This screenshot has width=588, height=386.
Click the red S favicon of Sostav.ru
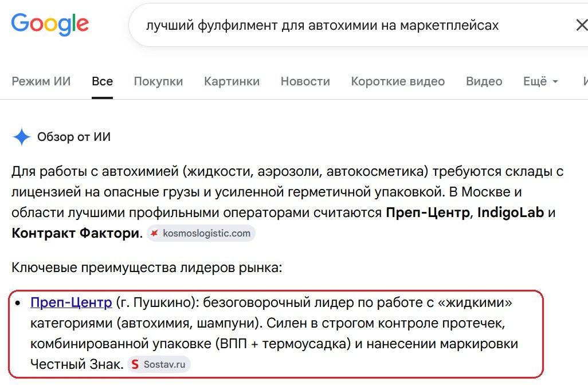[135, 364]
